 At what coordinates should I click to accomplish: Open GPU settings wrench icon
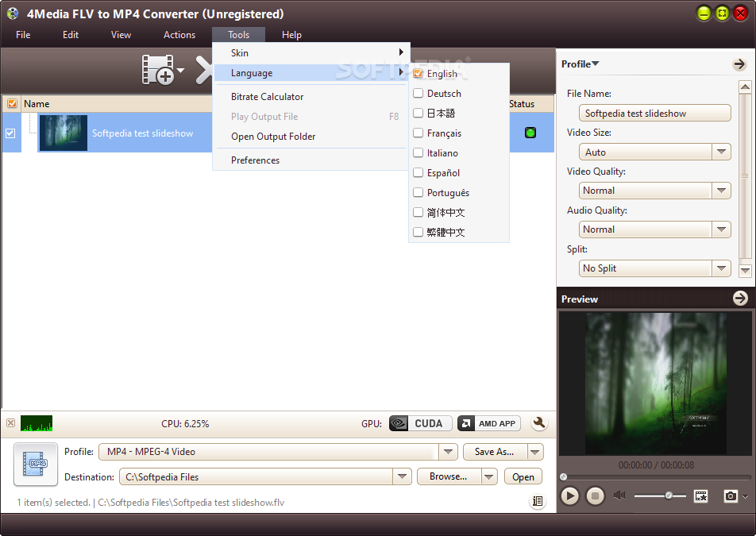pyautogui.click(x=539, y=423)
